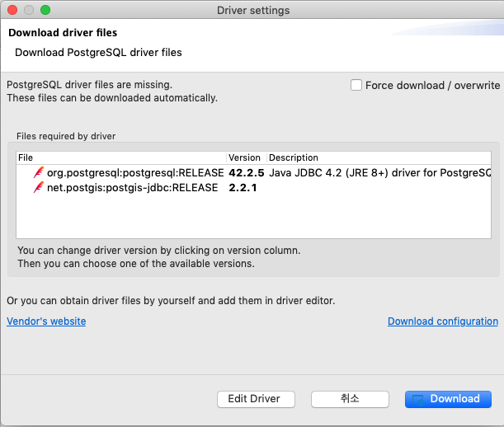
Task: Click the feather icon beside org.postgresql:postgresql:RELEASE
Action: point(39,172)
